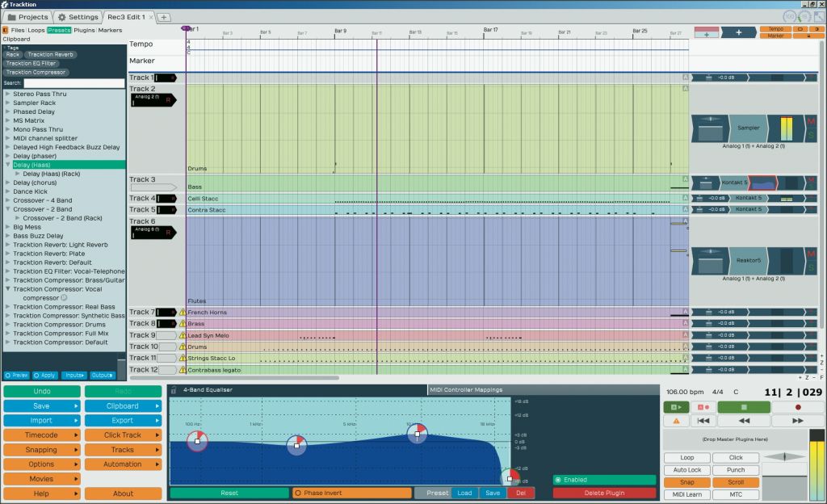Click the fast-forward transport button
The width and height of the screenshot is (827, 504).
point(797,421)
